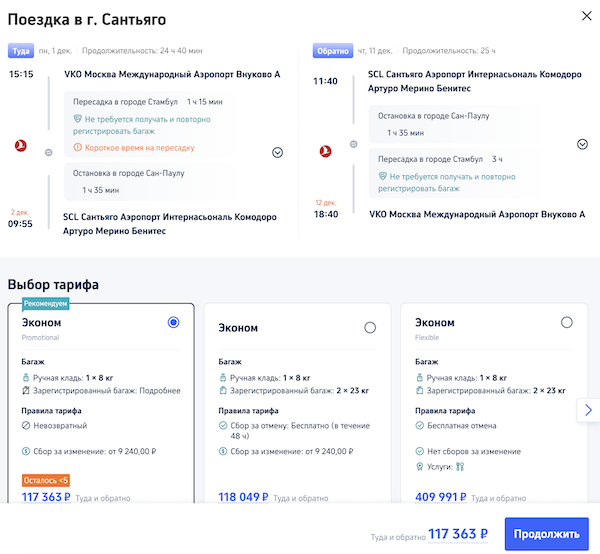Viewport: 600px width, 554px height.
Task: Select the 'Обратно' return flight tab label
Action: click(333, 50)
